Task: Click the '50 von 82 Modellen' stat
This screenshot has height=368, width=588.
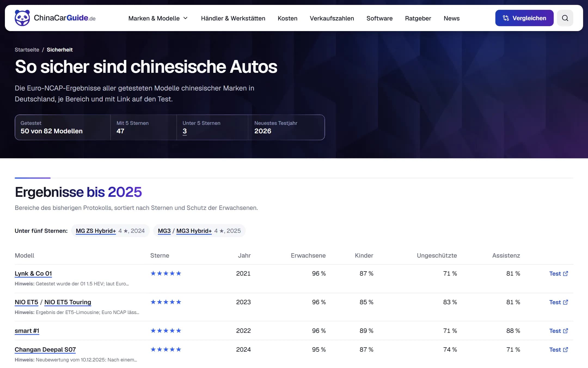Action: pyautogui.click(x=51, y=131)
